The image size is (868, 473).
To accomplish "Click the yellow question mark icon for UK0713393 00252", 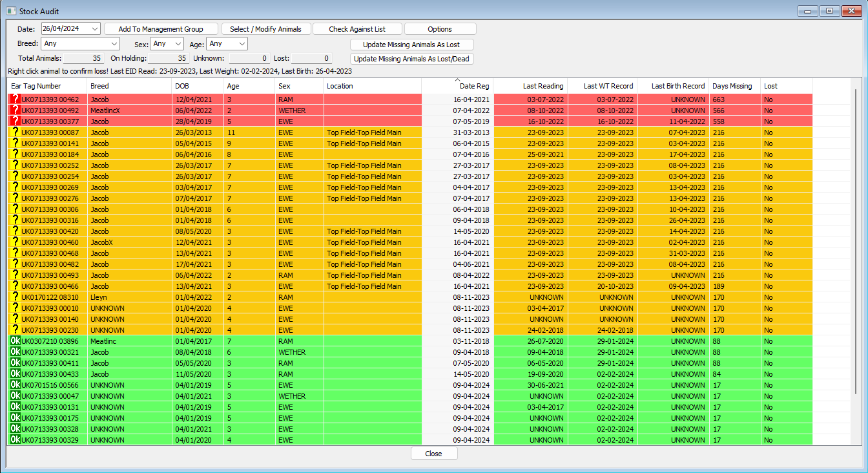I will coord(15,165).
